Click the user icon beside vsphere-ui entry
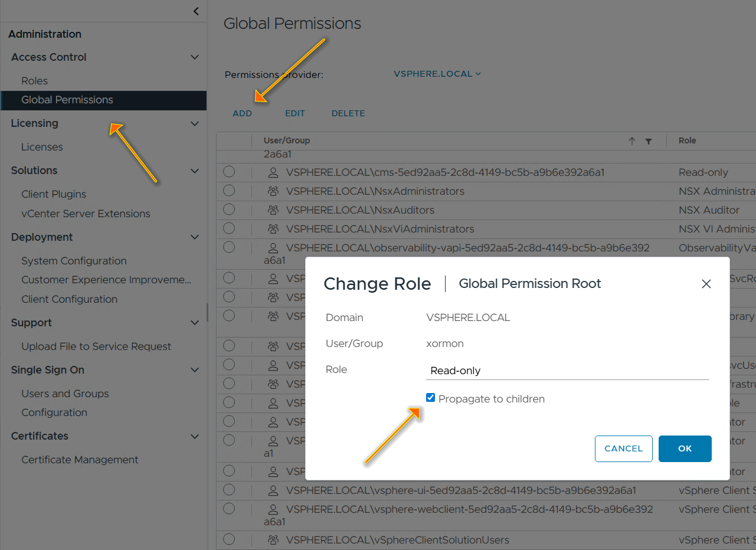 (x=273, y=490)
